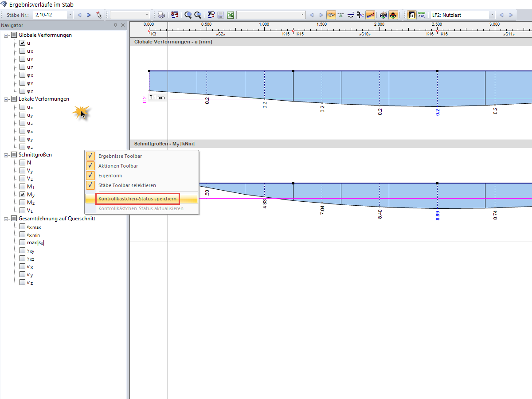Click the Schnittgrößen - My diagram header

331,144
